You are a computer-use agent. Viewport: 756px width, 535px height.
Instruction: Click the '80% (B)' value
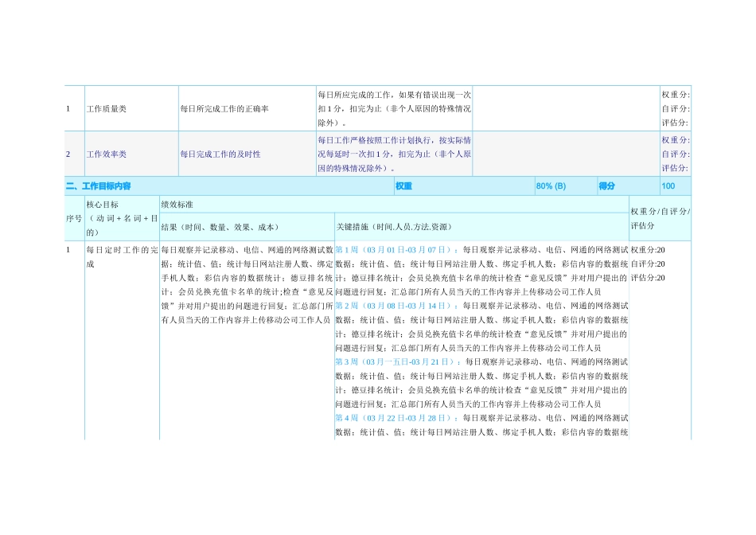(551, 186)
